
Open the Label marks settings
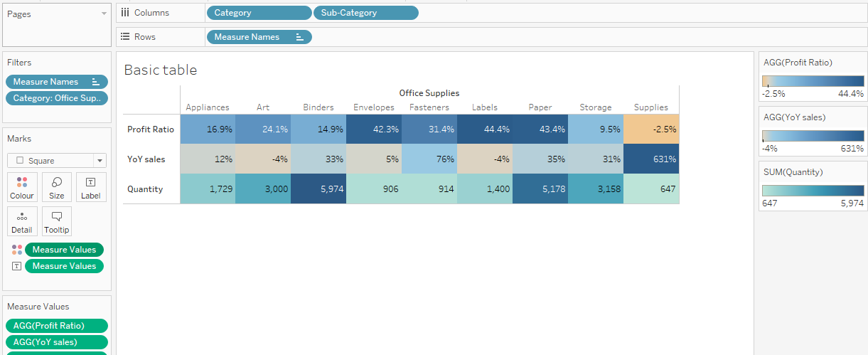(x=91, y=187)
